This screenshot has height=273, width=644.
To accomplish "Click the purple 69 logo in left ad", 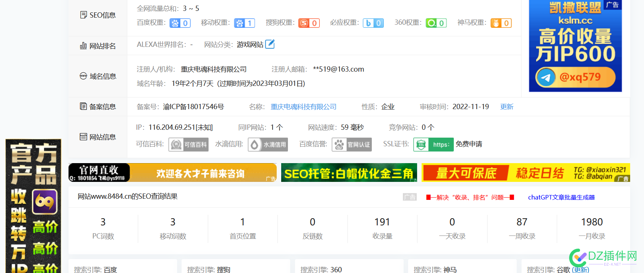I will point(45,202).
